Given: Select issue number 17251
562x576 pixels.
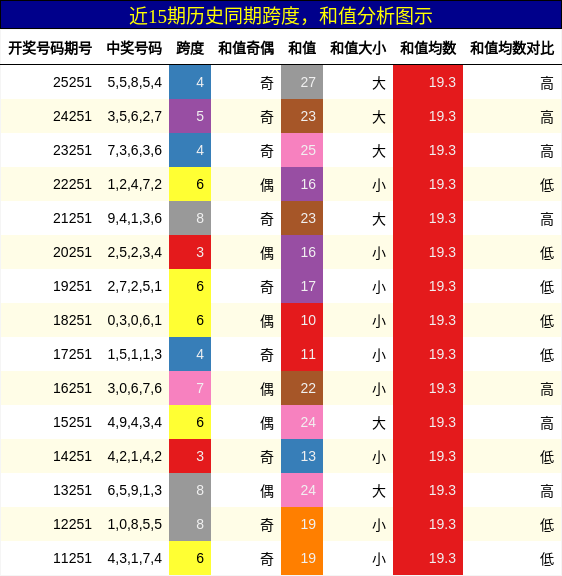Looking at the screenshot, I should [72, 354].
